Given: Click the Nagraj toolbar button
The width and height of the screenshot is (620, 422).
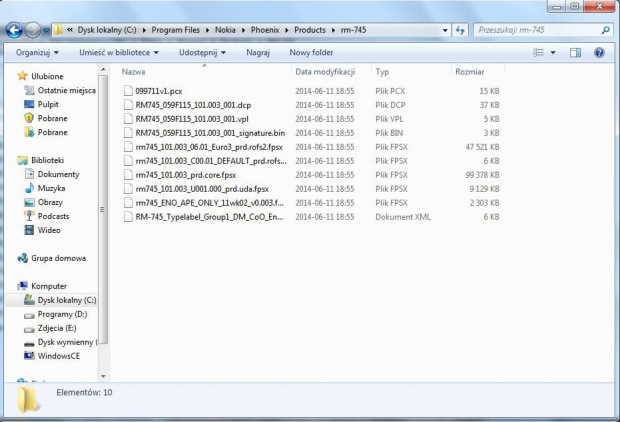Looking at the screenshot, I should [x=258, y=53].
